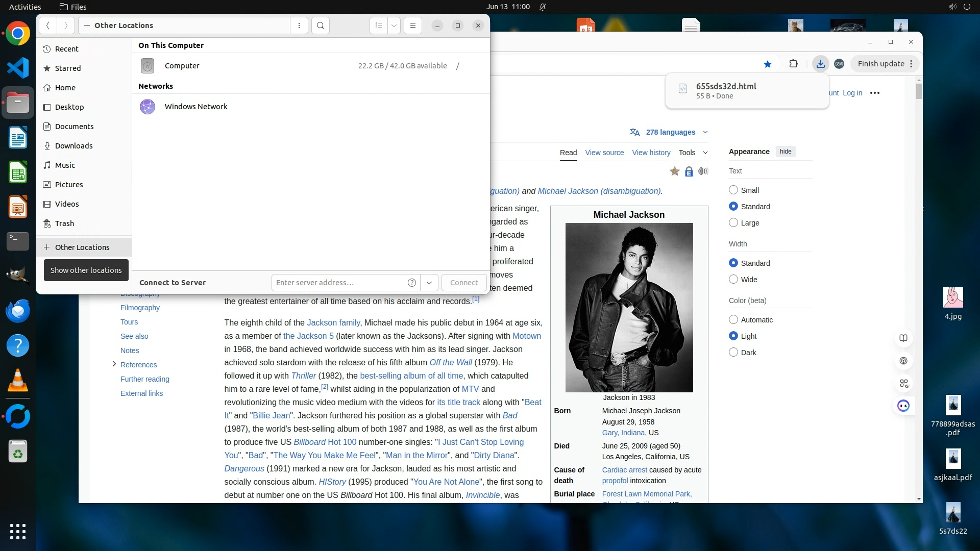Select Large text size radio
This screenshot has width=980, height=551.
tap(733, 222)
